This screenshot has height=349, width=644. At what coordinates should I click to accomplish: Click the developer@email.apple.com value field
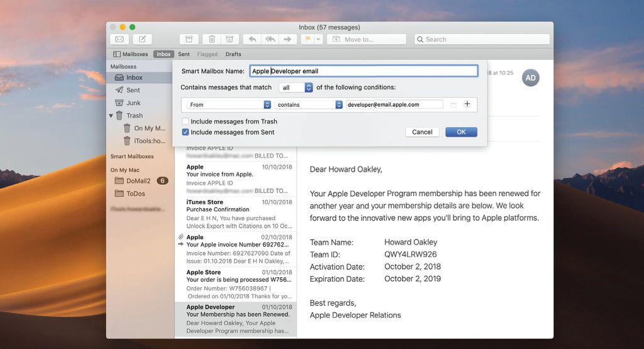[x=395, y=104]
